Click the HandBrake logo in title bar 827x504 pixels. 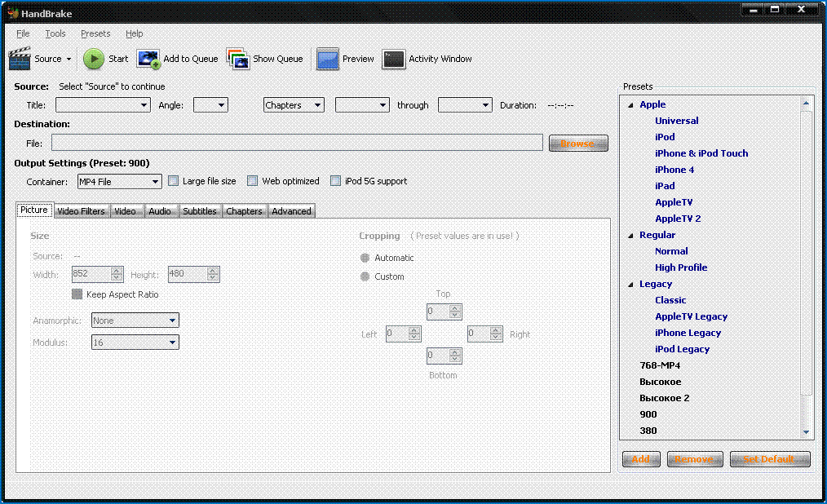(13, 13)
